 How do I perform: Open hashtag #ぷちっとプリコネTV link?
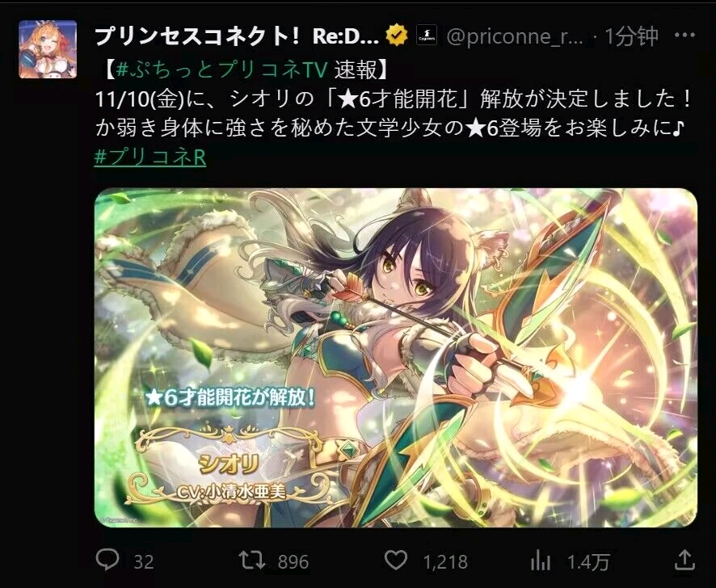(222, 69)
